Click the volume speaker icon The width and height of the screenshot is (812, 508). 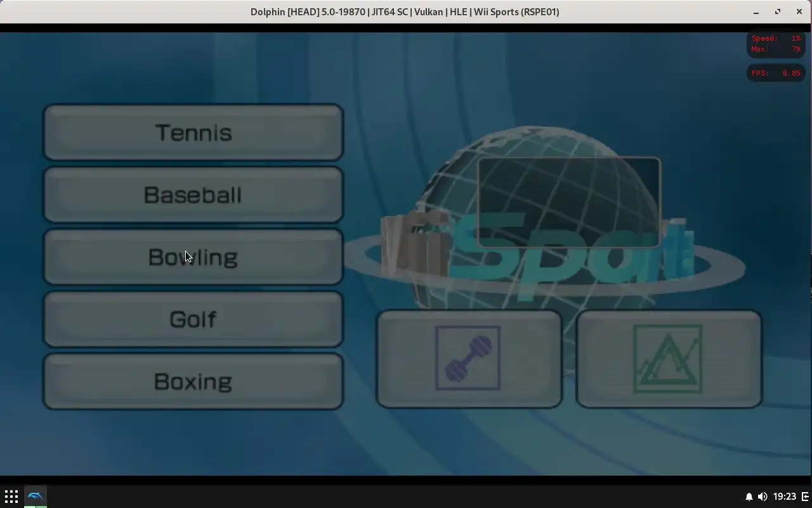point(763,497)
